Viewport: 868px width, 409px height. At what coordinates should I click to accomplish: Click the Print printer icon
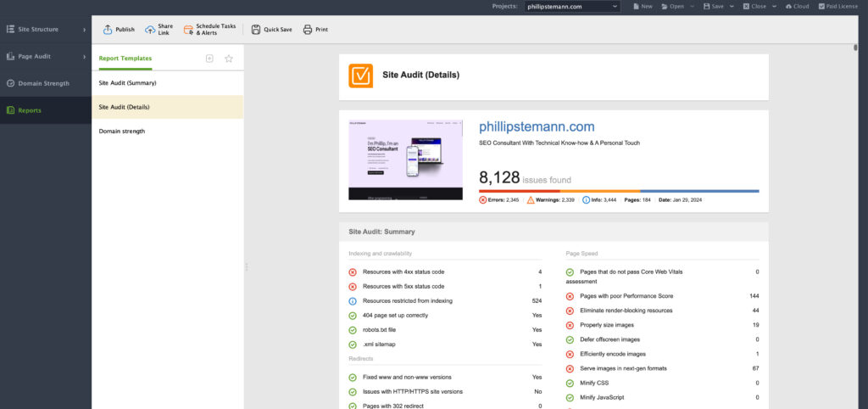[x=308, y=30]
